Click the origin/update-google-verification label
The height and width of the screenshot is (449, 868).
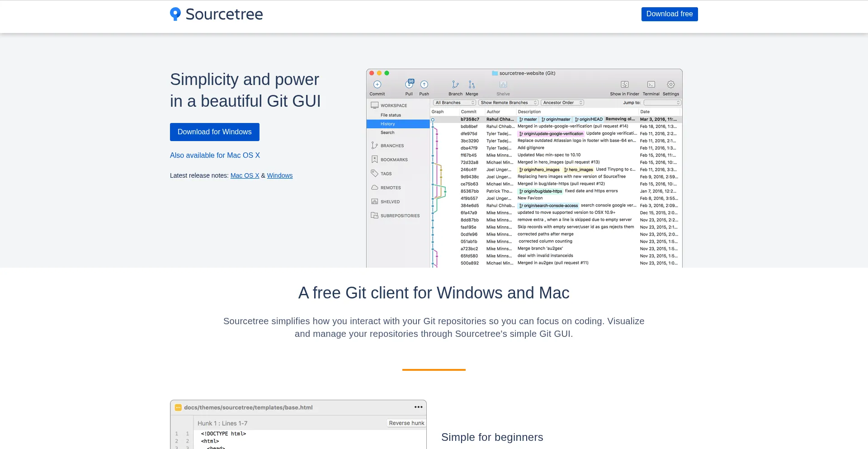pyautogui.click(x=551, y=134)
